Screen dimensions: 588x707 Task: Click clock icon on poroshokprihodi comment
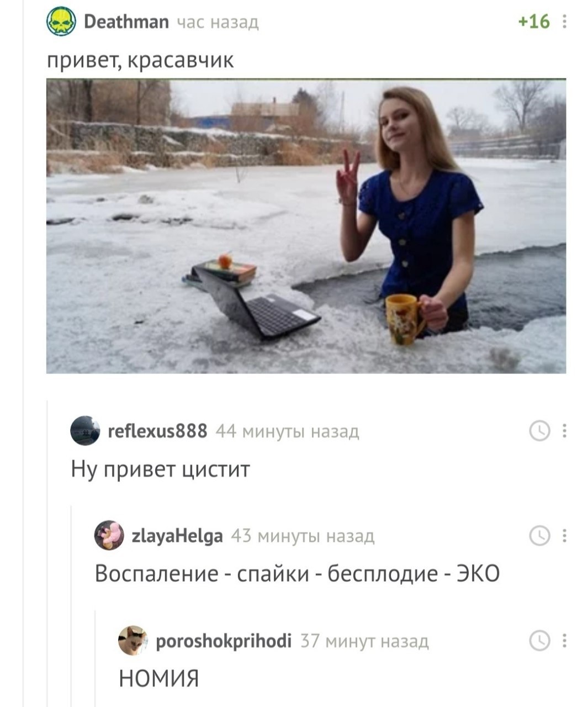tap(540, 641)
